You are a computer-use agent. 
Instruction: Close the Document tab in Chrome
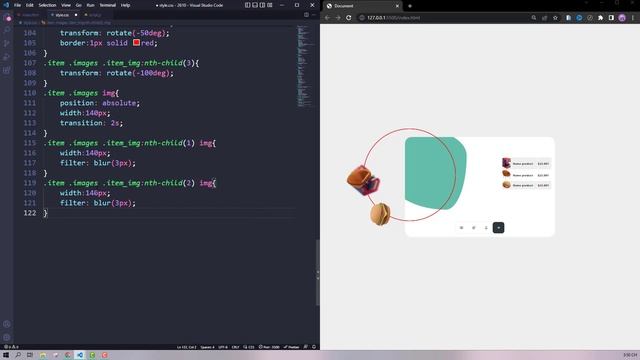(x=397, y=6)
